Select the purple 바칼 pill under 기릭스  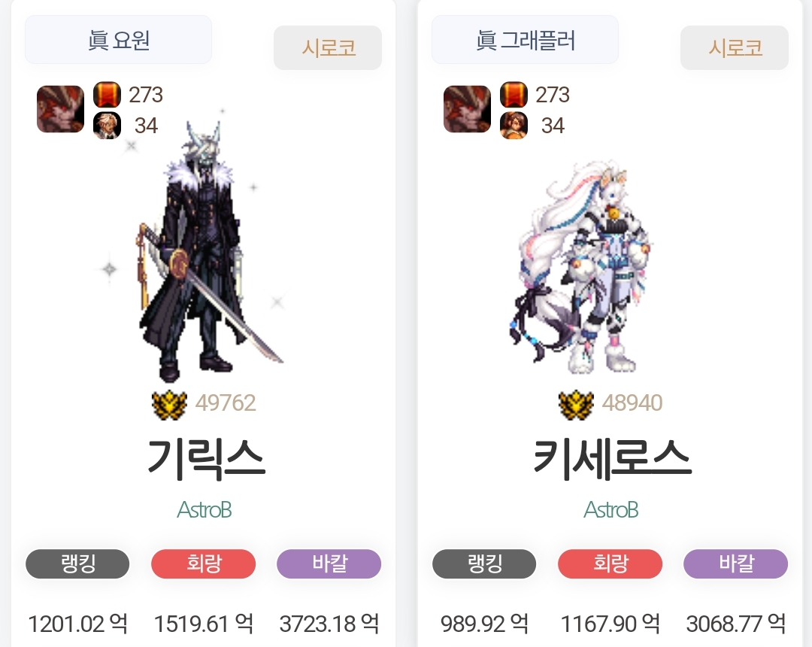329,563
